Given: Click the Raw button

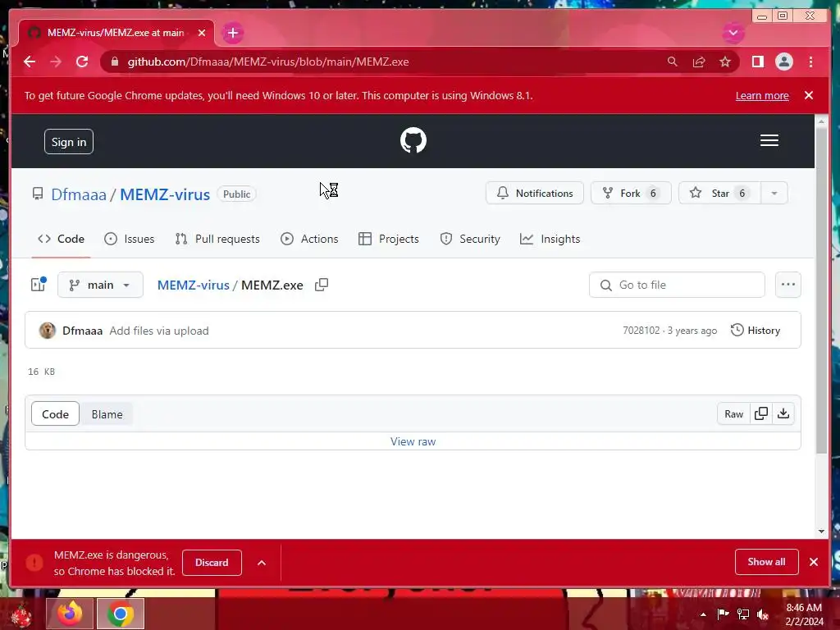Looking at the screenshot, I should click(x=733, y=414).
